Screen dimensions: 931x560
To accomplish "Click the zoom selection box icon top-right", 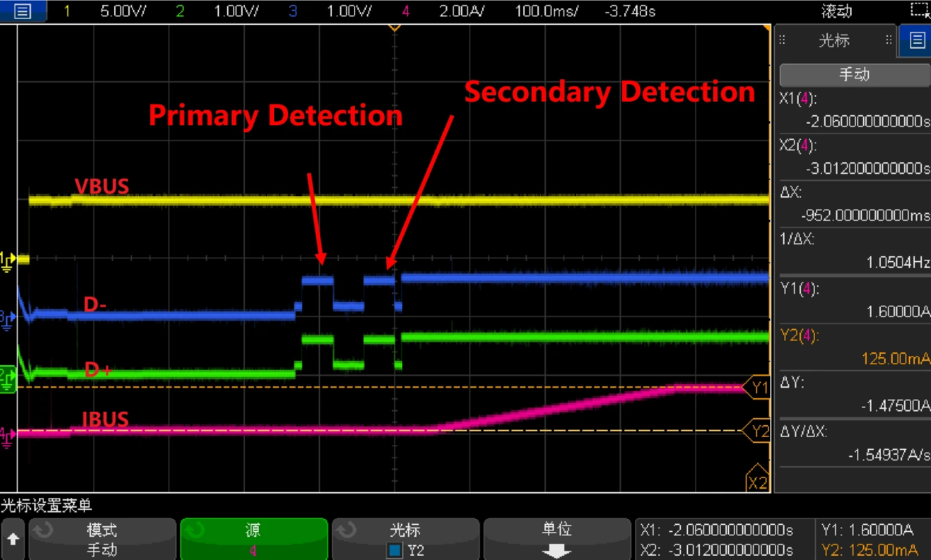I will (920, 10).
